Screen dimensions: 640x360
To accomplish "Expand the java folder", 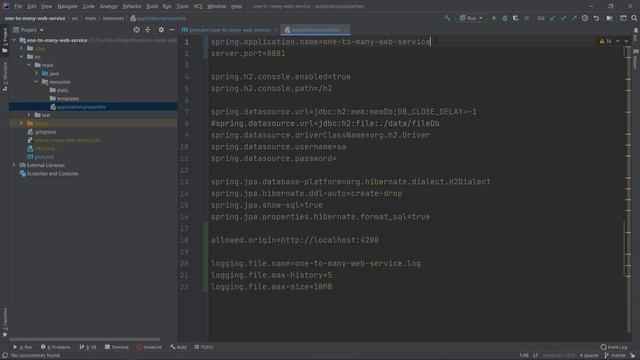I will click(x=37, y=73).
